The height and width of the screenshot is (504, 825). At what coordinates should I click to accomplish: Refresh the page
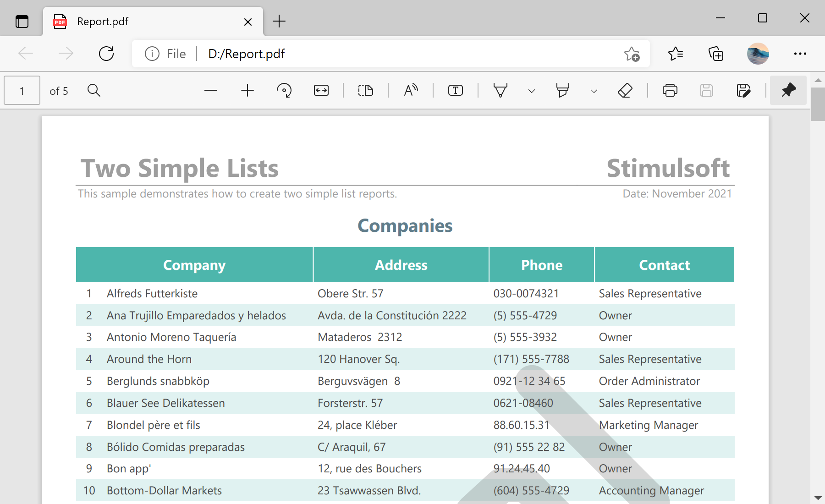click(106, 54)
